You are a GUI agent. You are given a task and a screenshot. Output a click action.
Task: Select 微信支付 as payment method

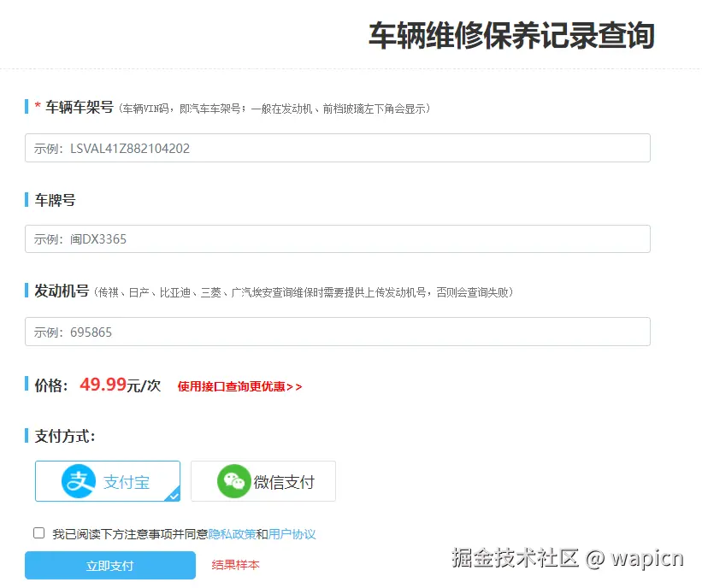263,480
